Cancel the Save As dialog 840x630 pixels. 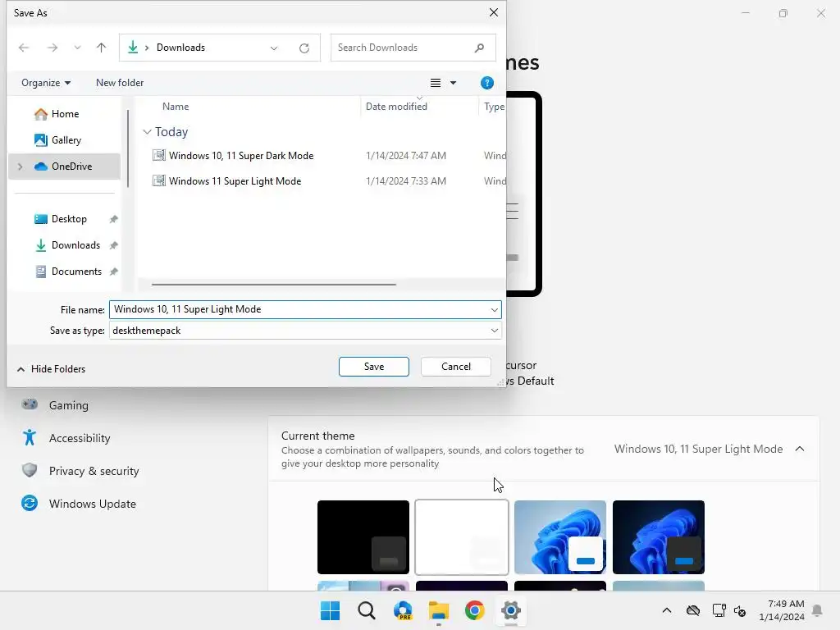tap(456, 367)
